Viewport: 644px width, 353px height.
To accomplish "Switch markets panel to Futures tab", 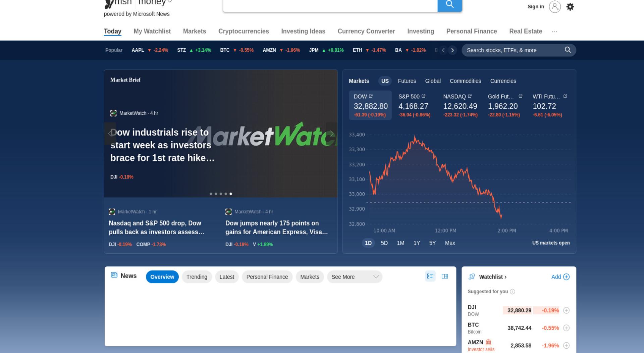I will pyautogui.click(x=407, y=81).
